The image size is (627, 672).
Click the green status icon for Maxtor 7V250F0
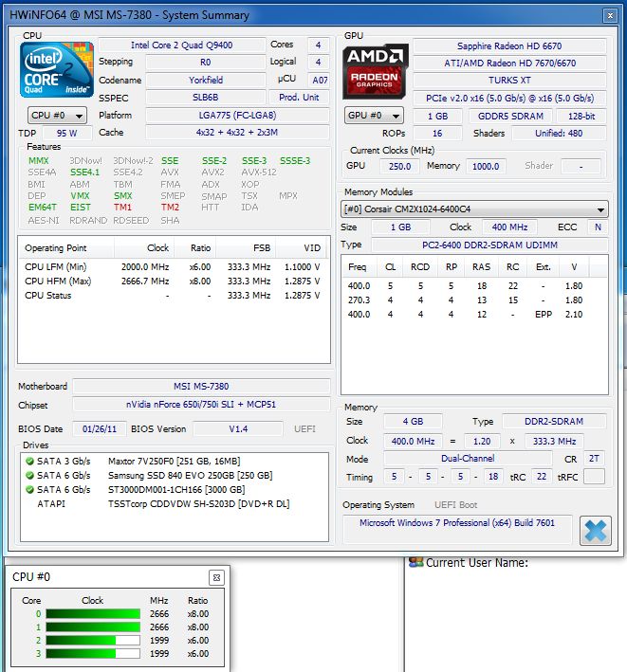(x=29, y=462)
